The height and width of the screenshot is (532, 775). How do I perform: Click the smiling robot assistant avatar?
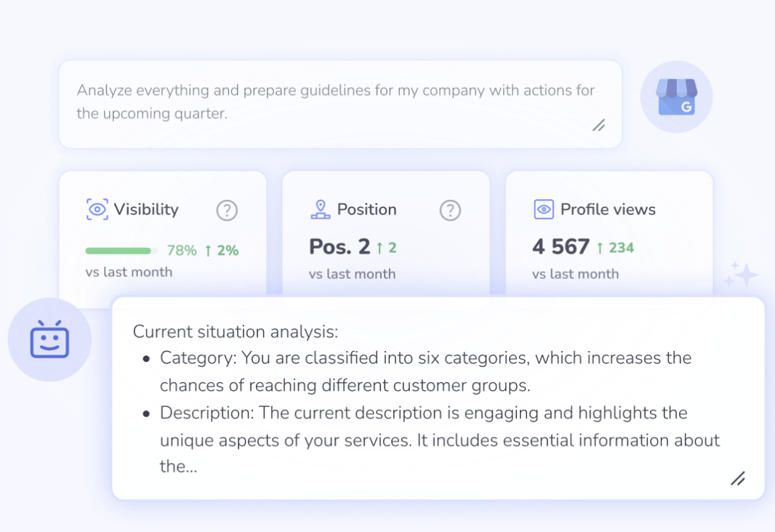49,339
